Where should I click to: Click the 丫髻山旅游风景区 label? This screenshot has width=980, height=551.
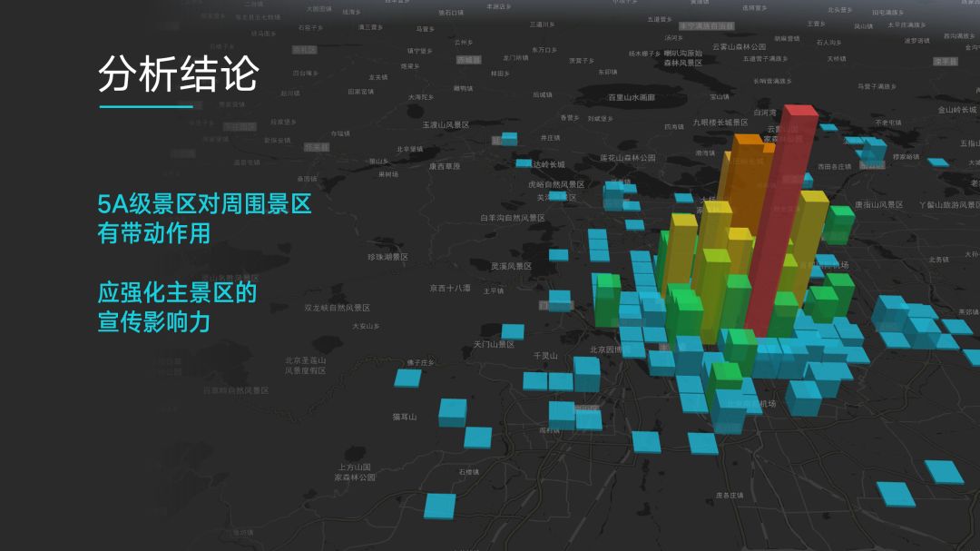pos(947,207)
